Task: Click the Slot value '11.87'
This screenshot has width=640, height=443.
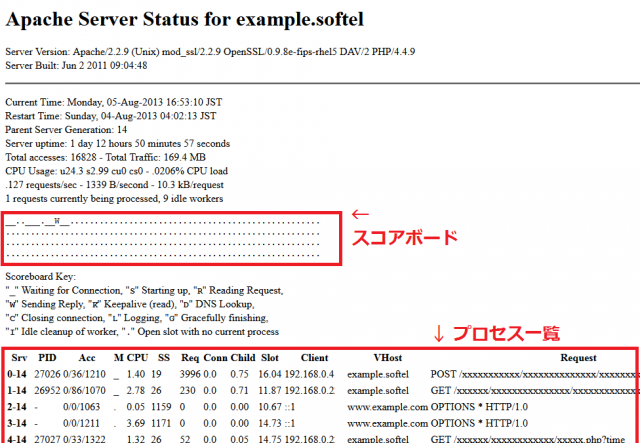Action: [x=270, y=391]
